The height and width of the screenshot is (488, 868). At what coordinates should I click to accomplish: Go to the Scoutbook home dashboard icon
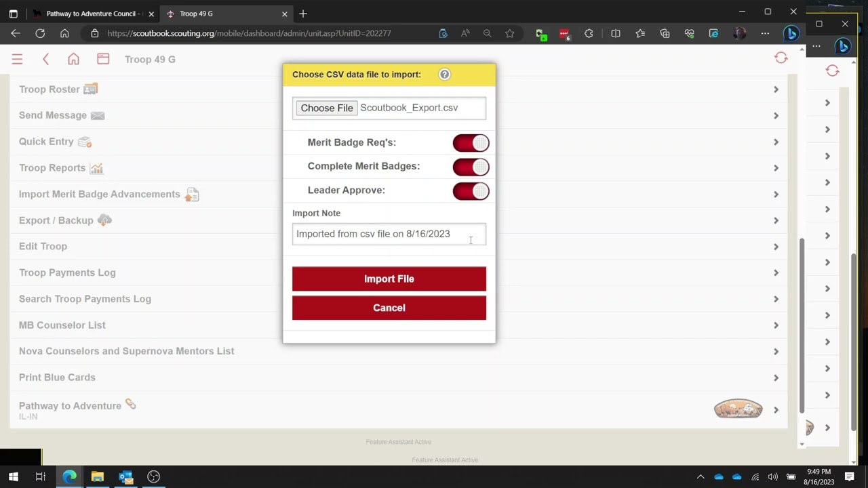click(73, 59)
